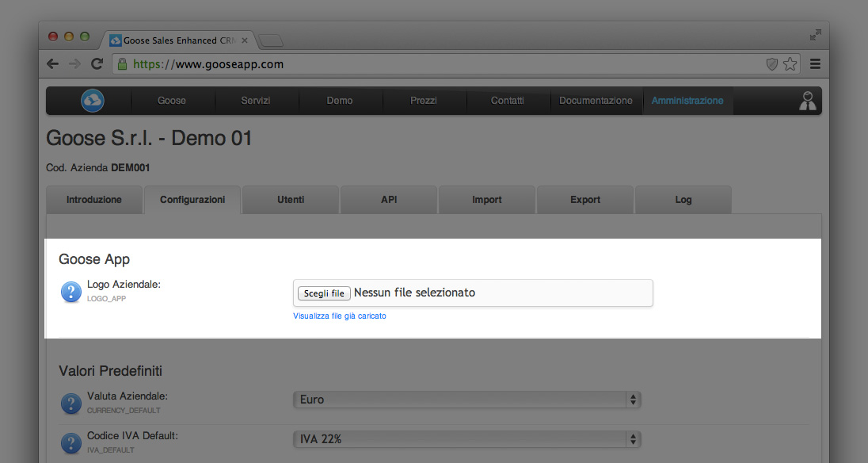Click the help icon beside Codice IVA Default
This screenshot has height=463, width=868.
coord(70,443)
